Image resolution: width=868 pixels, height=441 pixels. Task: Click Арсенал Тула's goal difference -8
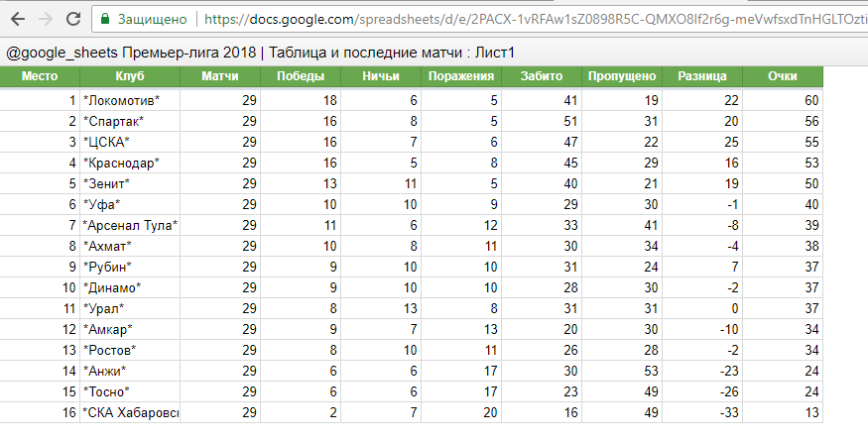pyautogui.click(x=702, y=225)
